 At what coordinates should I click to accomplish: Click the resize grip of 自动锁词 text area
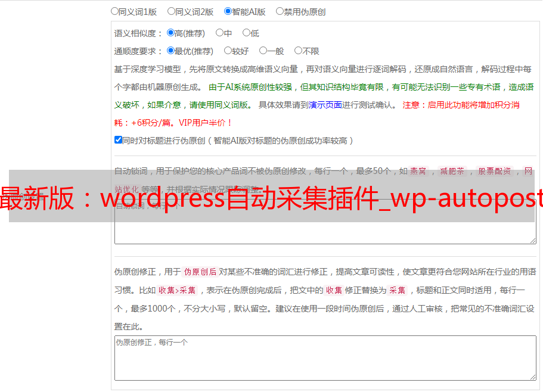pos(533,241)
